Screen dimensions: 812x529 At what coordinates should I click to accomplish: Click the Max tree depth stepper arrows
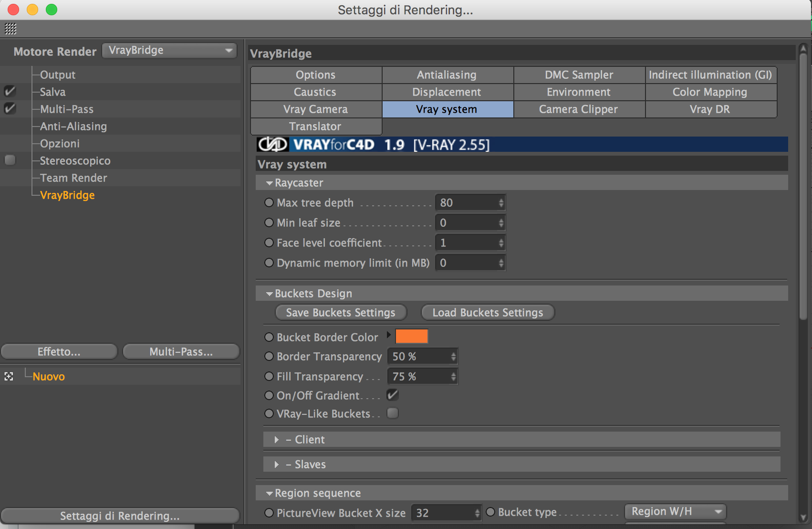tap(501, 202)
